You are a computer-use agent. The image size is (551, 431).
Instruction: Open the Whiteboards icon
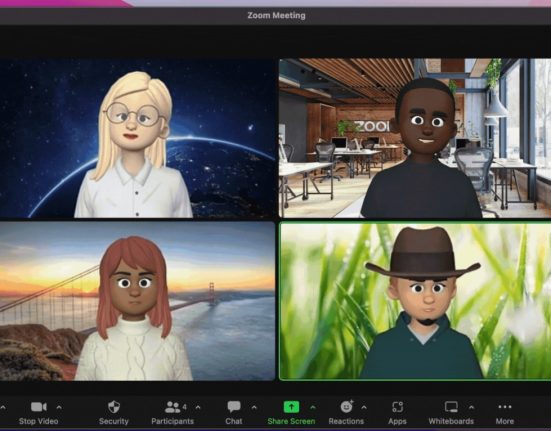(451, 407)
